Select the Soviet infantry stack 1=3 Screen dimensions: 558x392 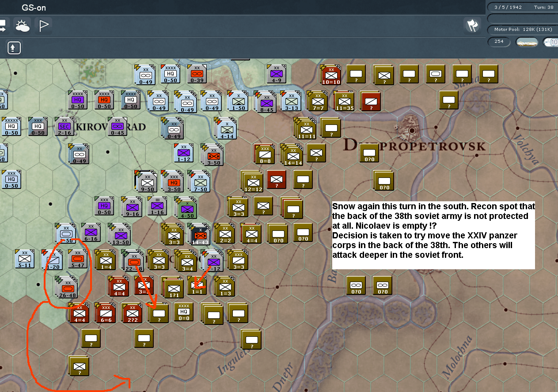point(225,286)
